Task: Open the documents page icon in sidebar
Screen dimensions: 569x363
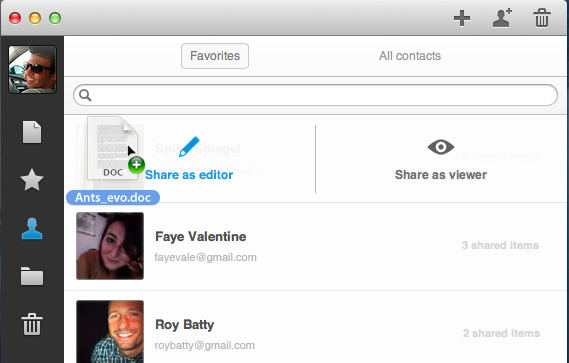Action: [32, 132]
